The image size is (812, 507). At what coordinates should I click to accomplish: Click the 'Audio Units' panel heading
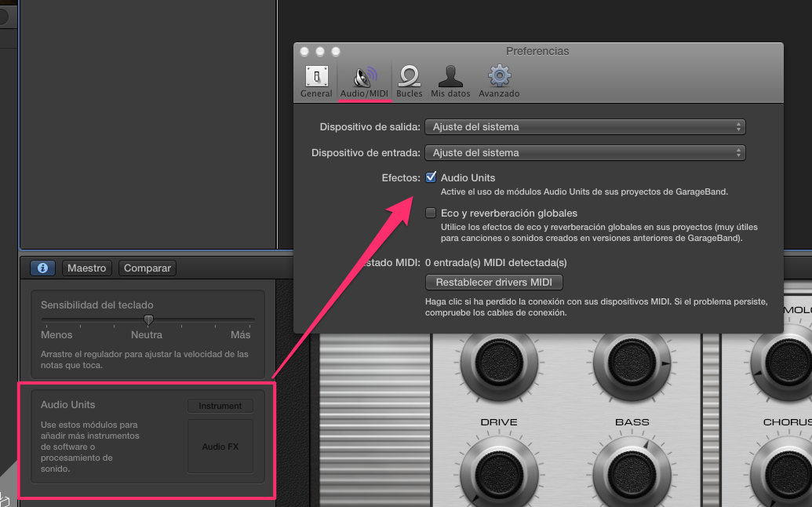pos(67,404)
